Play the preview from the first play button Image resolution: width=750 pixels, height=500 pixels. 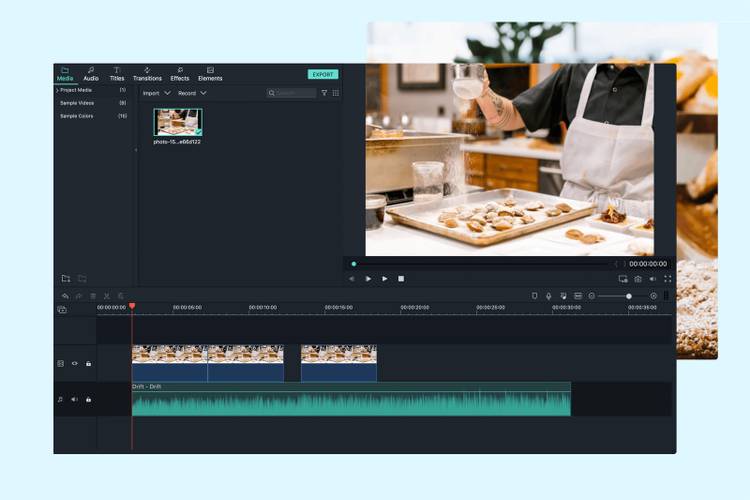tap(368, 279)
